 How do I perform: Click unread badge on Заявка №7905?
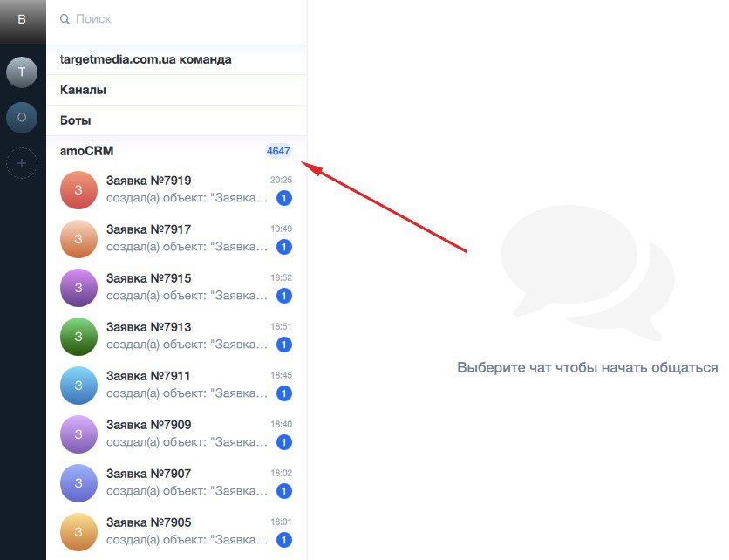[284, 540]
